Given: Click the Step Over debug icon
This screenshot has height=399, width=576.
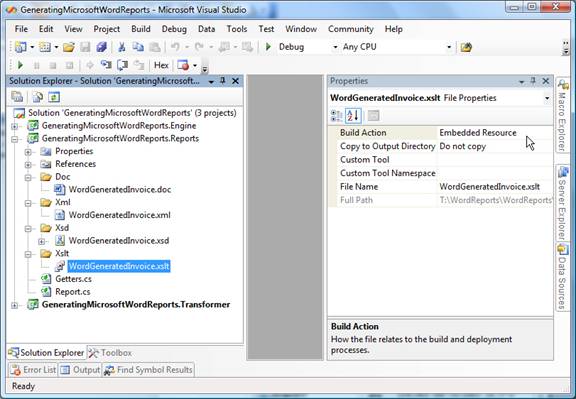Looking at the screenshot, I should [122, 65].
